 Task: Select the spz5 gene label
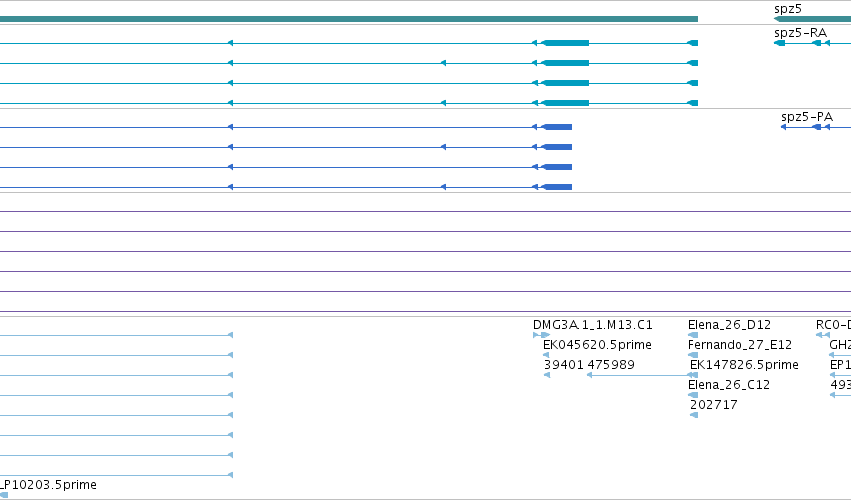(788, 9)
